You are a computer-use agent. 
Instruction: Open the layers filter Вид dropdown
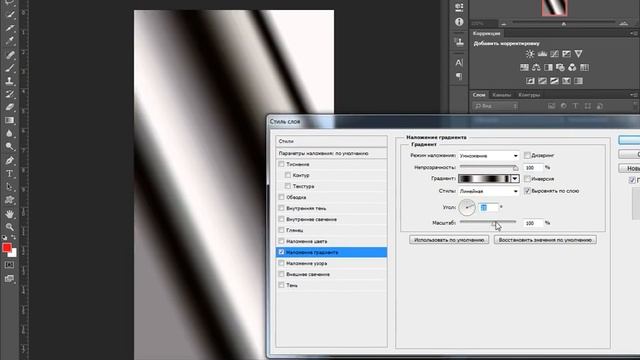coord(496,106)
